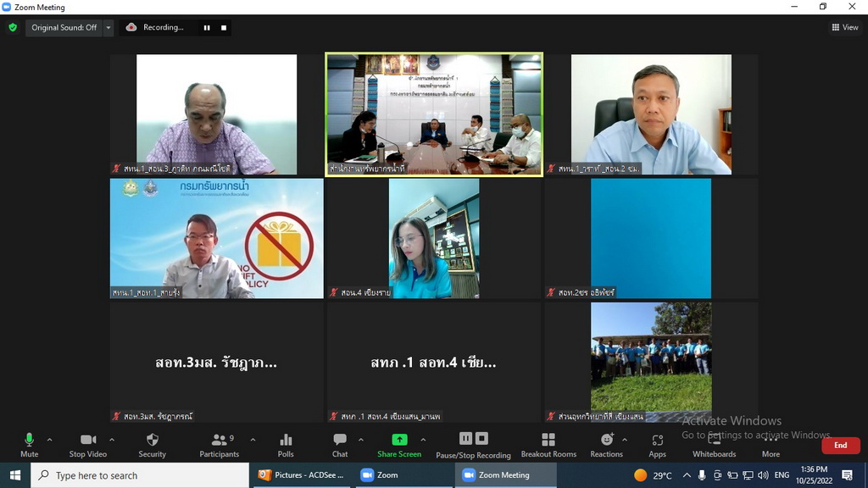Switch to Zoom Meeting taskbar window
Screen dimensions: 868x488
(x=505, y=475)
